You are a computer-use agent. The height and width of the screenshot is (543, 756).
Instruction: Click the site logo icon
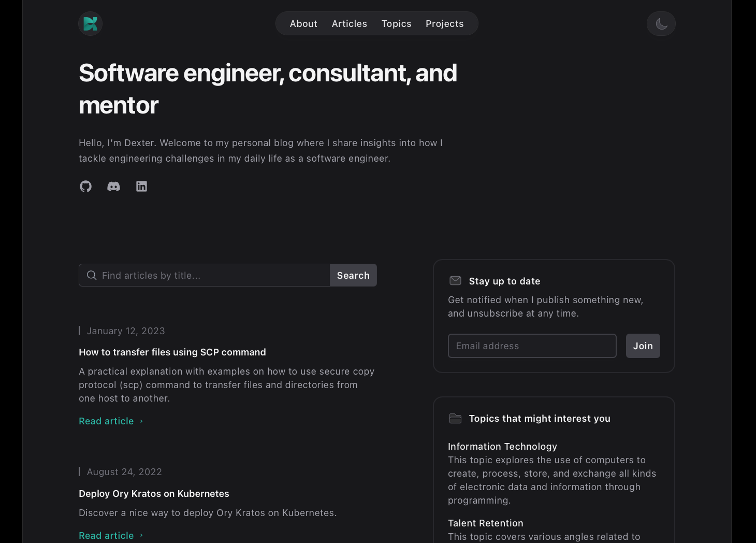click(x=90, y=24)
